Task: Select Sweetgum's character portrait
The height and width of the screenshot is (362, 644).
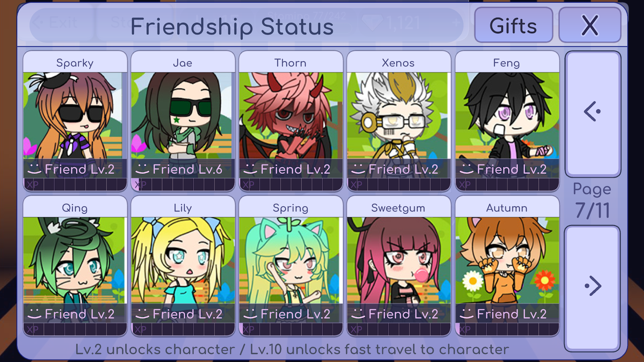Action: point(399,261)
